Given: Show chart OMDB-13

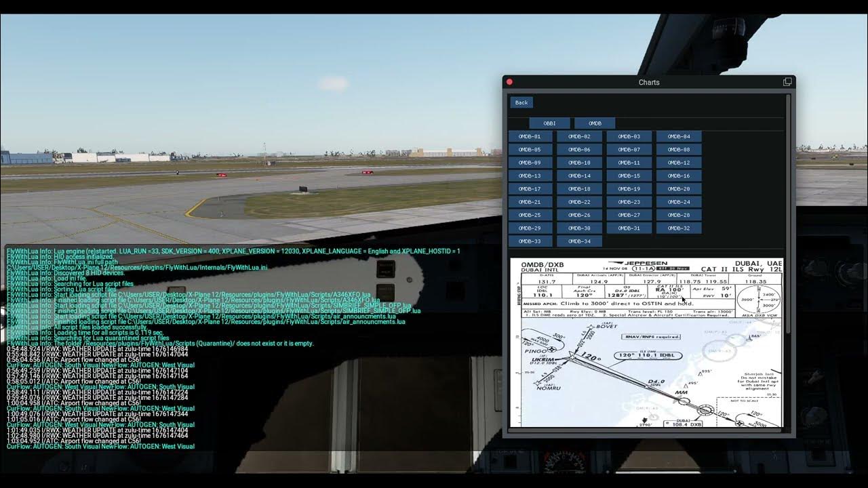Looking at the screenshot, I should pyautogui.click(x=530, y=176).
